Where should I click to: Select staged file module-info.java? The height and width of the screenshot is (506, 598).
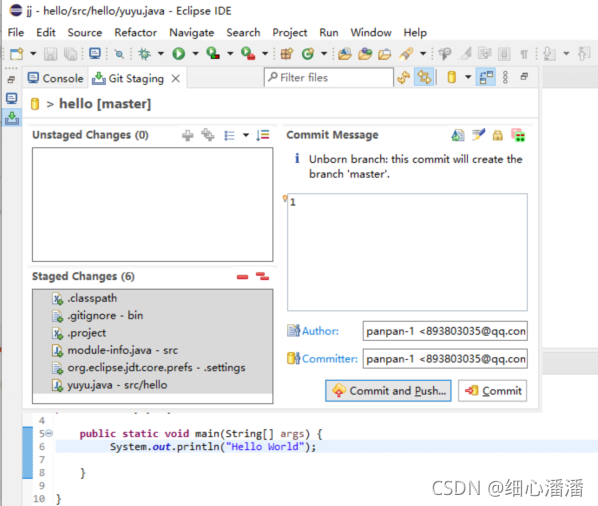pos(153,350)
